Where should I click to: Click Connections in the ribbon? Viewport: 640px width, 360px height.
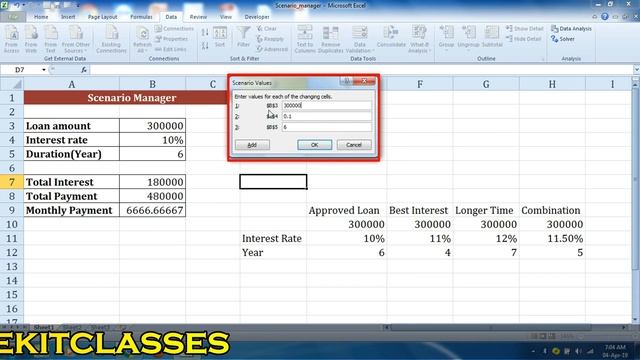(x=174, y=29)
